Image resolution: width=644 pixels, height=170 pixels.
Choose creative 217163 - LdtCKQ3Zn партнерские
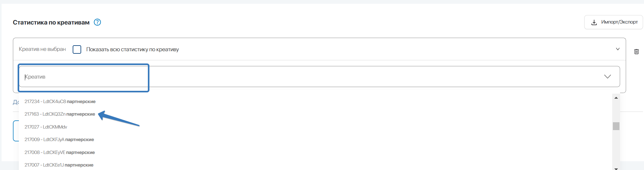[x=60, y=114]
